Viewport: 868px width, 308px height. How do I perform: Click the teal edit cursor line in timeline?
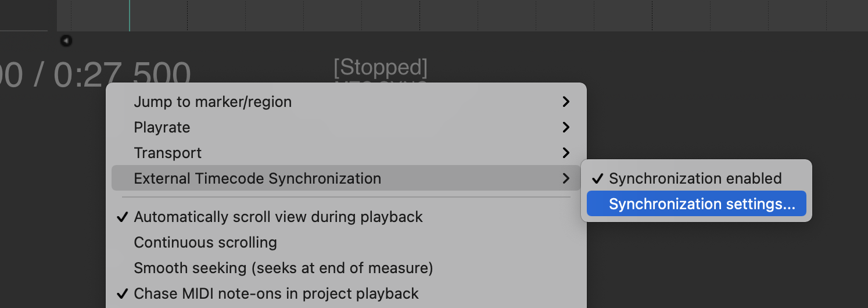[129, 16]
